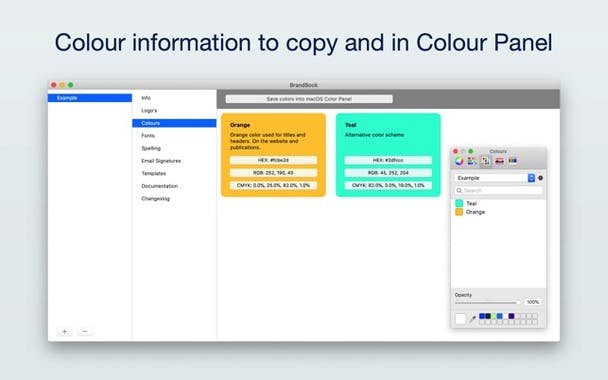Click Save colors into macOS Color Panel
The image size is (608, 380).
[x=309, y=99]
